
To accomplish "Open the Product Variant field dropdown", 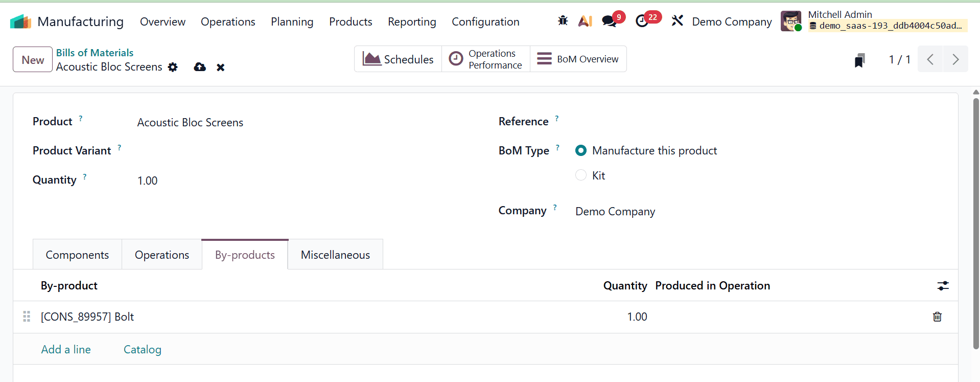I will pyautogui.click(x=301, y=151).
